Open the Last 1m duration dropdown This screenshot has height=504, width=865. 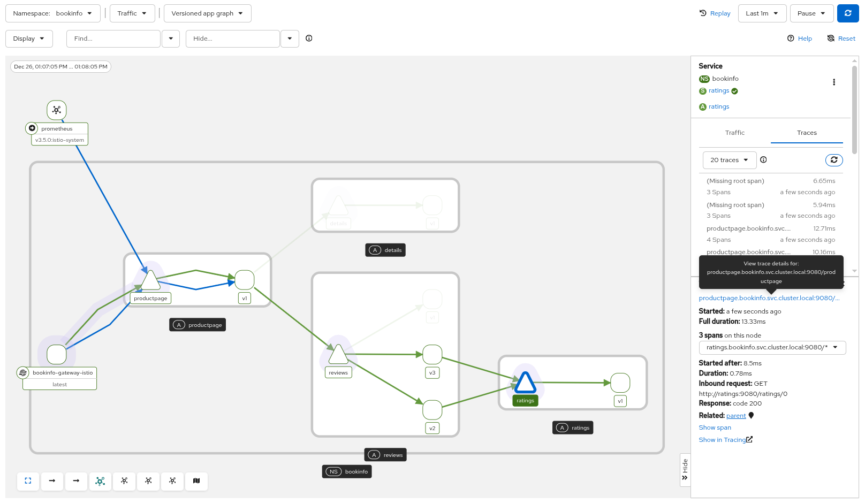pyautogui.click(x=762, y=13)
